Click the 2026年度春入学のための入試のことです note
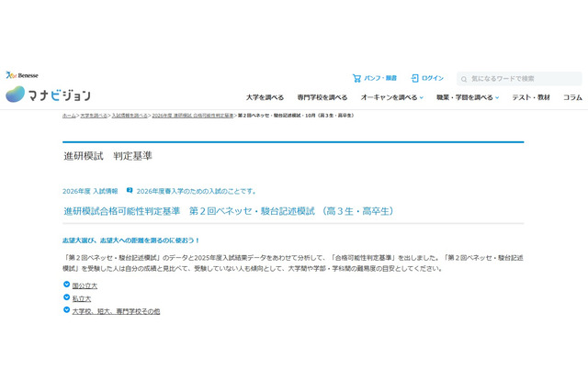This screenshot has height=391, width=588. (x=196, y=191)
